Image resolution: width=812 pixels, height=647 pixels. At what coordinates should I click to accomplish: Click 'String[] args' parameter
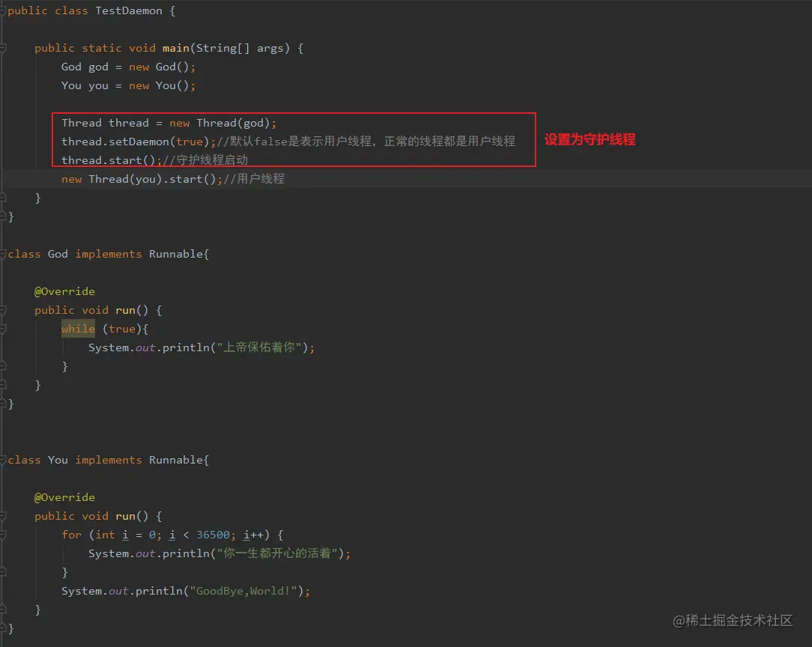coord(240,48)
